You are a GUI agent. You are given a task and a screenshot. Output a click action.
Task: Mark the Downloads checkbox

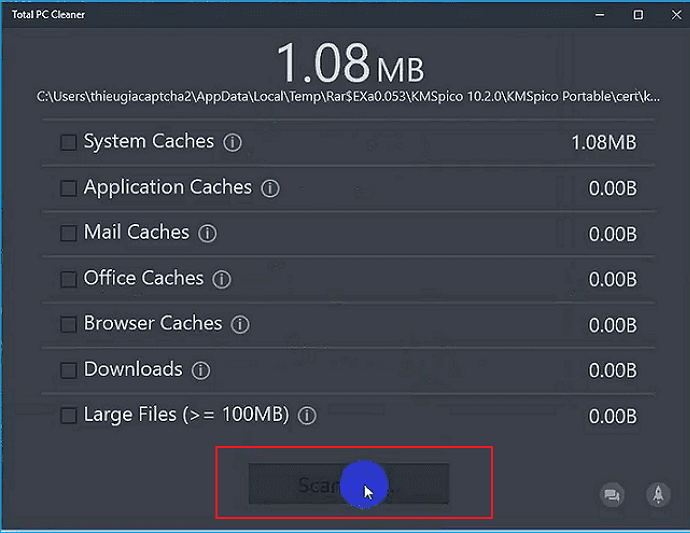68,371
